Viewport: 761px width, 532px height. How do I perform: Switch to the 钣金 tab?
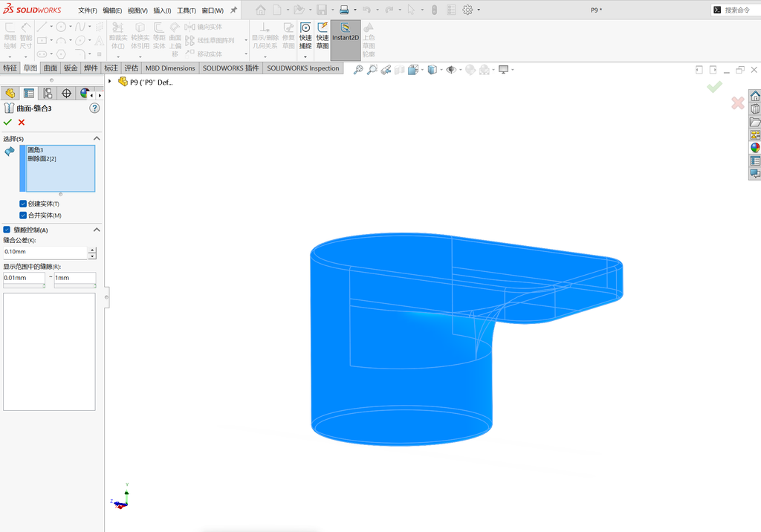pyautogui.click(x=71, y=68)
